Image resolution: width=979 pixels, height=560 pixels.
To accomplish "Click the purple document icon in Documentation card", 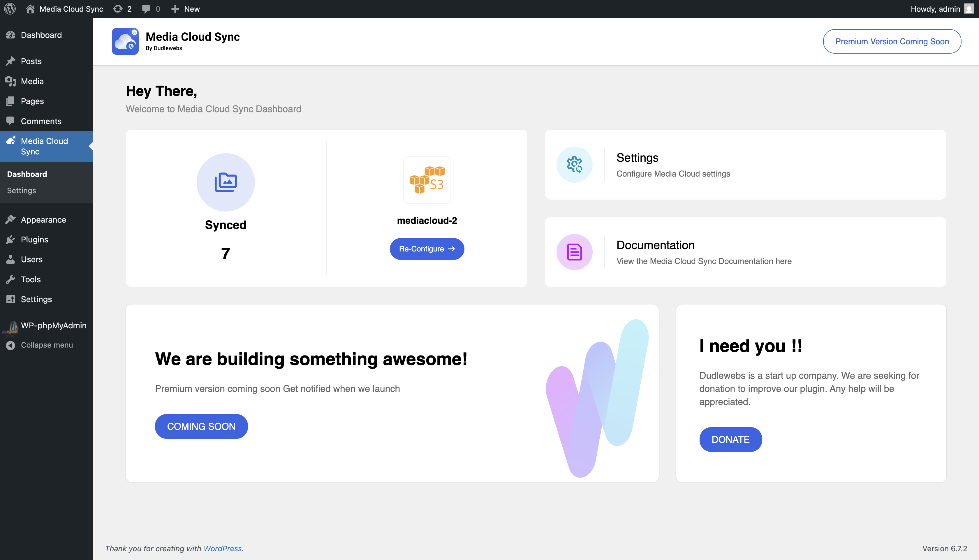I will [x=575, y=252].
